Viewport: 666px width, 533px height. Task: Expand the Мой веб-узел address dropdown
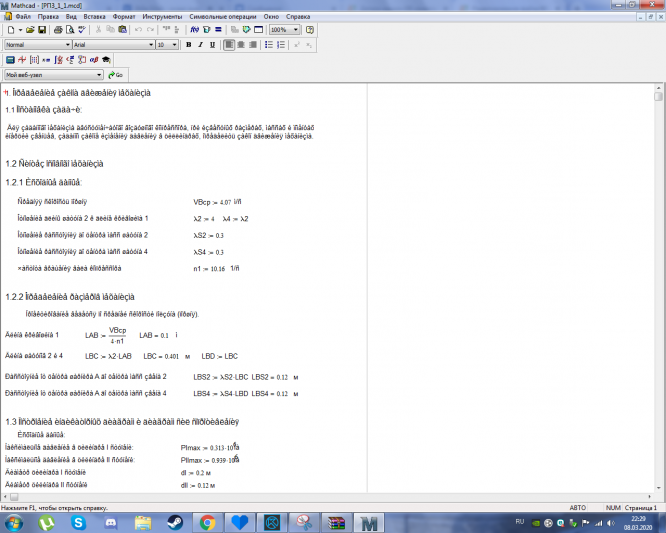pos(99,75)
